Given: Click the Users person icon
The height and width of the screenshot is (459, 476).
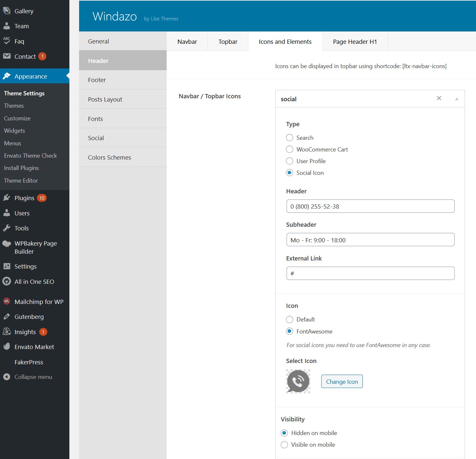Looking at the screenshot, I should 6,213.
